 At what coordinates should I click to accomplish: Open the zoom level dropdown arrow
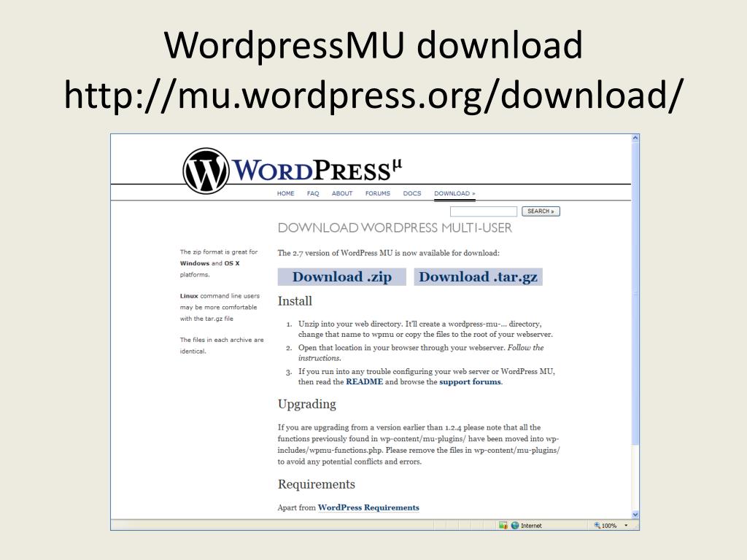coord(626,526)
